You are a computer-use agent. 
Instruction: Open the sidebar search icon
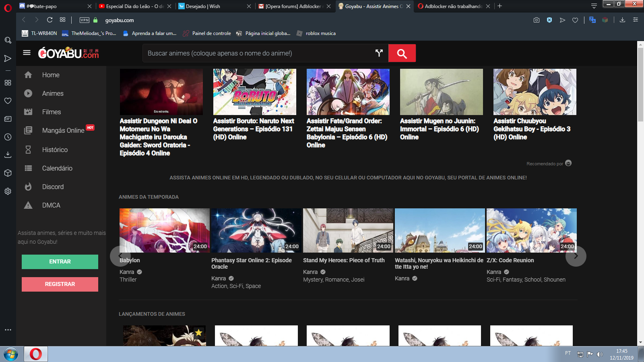[8, 40]
